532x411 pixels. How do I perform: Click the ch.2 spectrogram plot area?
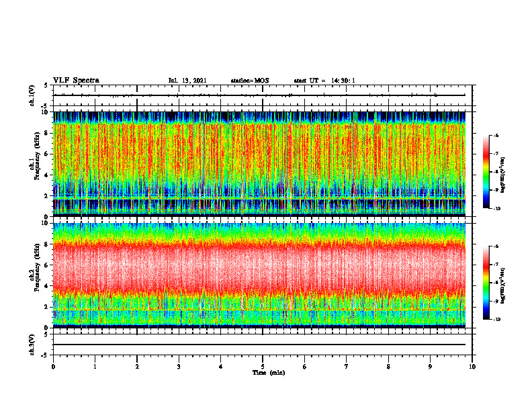pos(259,275)
